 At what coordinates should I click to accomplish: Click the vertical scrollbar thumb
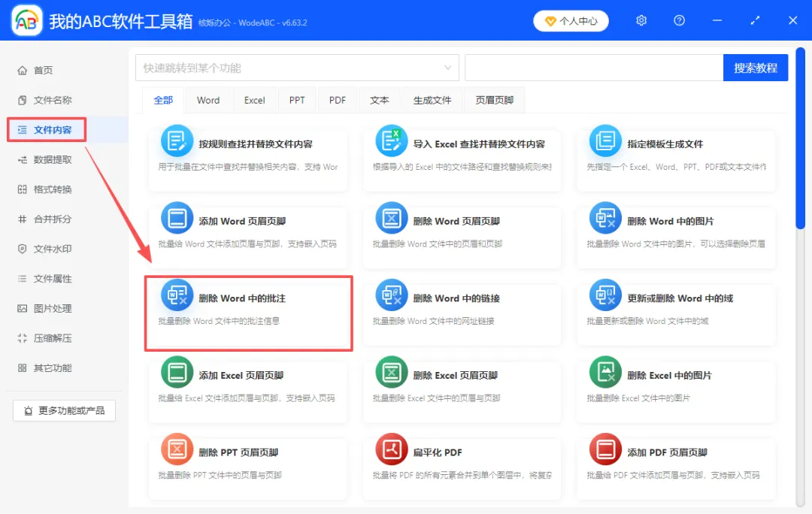800,138
